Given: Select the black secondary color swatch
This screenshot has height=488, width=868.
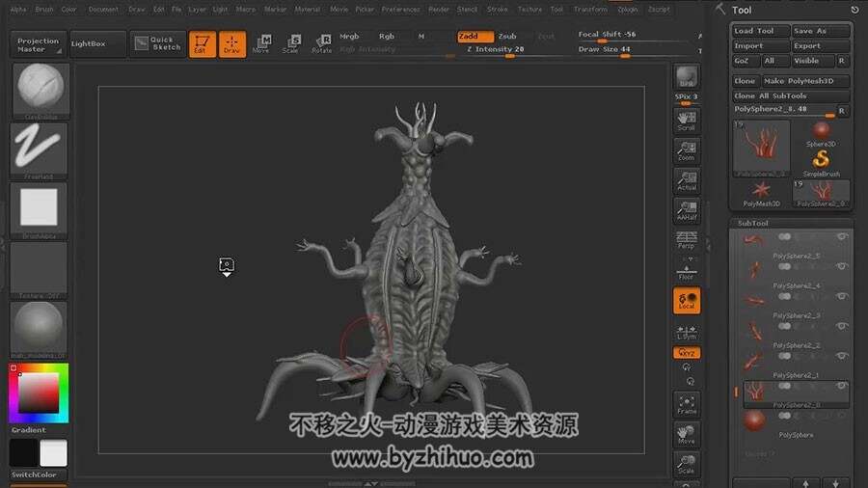Looking at the screenshot, I should [x=23, y=452].
